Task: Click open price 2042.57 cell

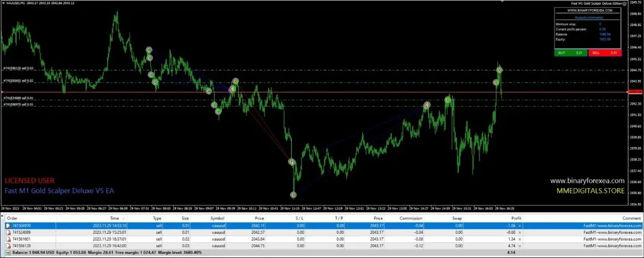Action: point(259,232)
